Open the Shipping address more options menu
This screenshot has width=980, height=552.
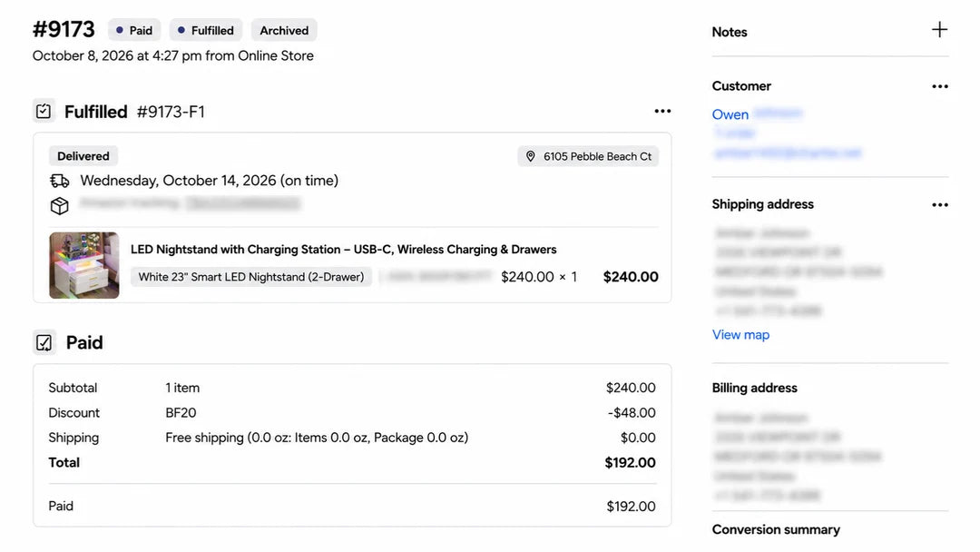coord(939,204)
